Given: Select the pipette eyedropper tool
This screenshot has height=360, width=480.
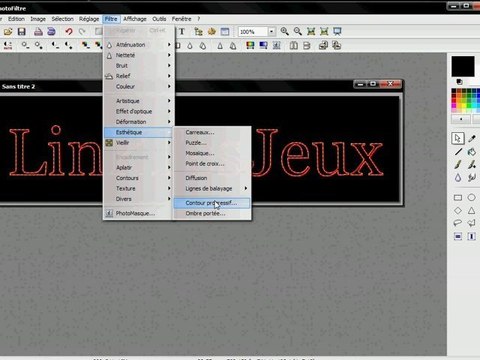Looking at the screenshot, I should coord(472,138).
